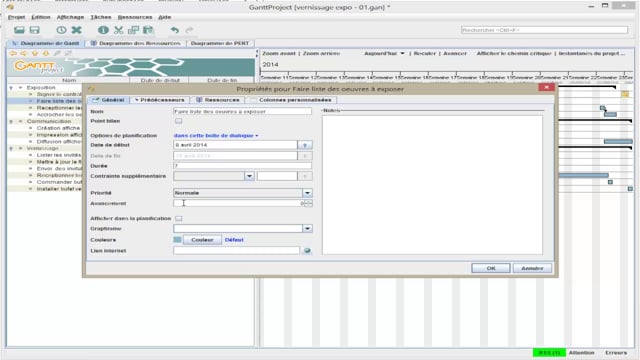Click Zoom avant in chart toolbar

pyautogui.click(x=279, y=53)
